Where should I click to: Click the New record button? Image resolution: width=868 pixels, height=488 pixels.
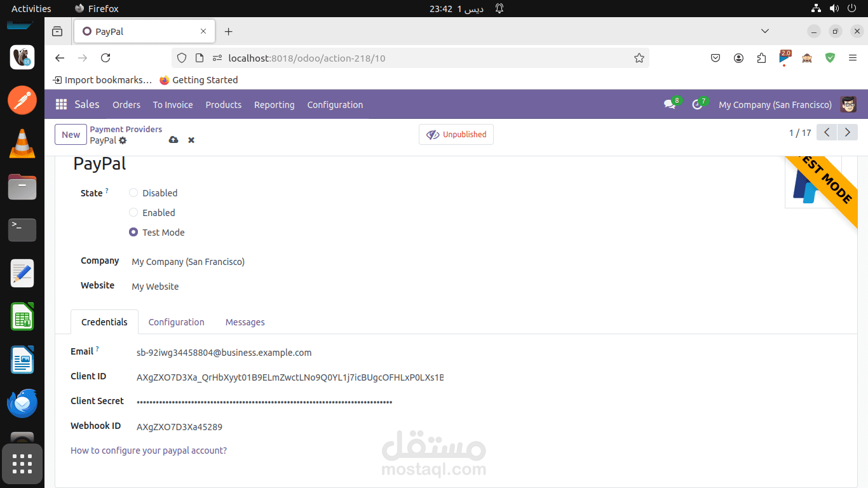(x=71, y=134)
